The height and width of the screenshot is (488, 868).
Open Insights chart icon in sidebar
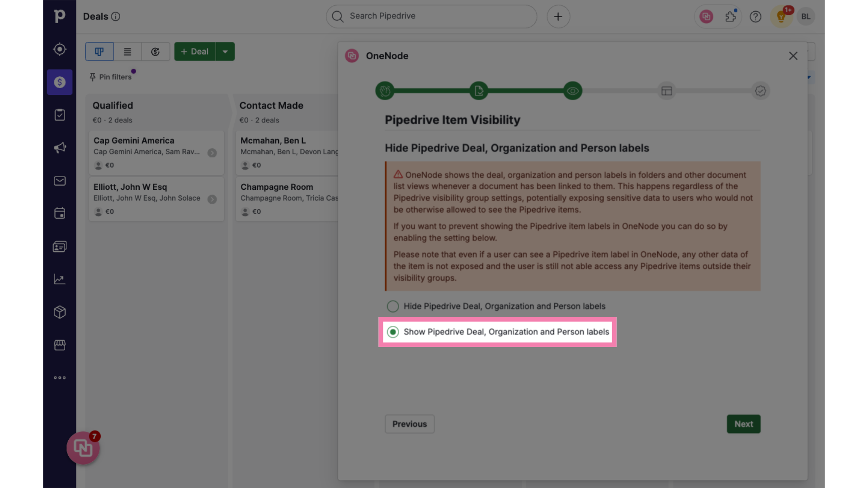60,279
